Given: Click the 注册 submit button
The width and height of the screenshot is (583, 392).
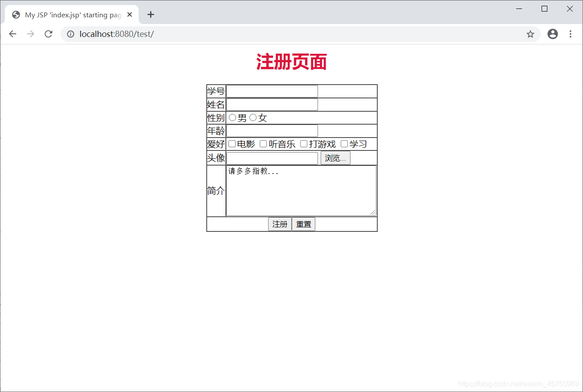Looking at the screenshot, I should pos(280,224).
